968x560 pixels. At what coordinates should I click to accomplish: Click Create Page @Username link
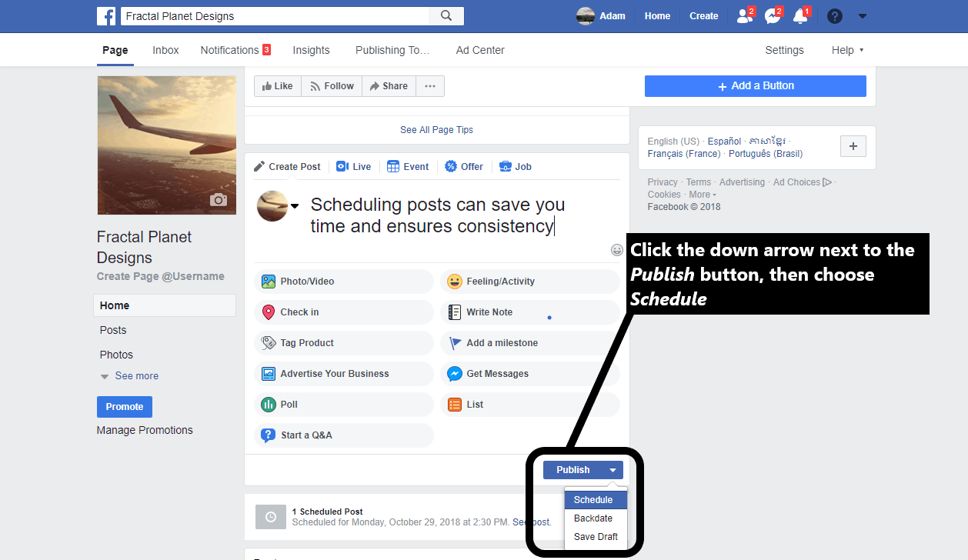point(161,276)
